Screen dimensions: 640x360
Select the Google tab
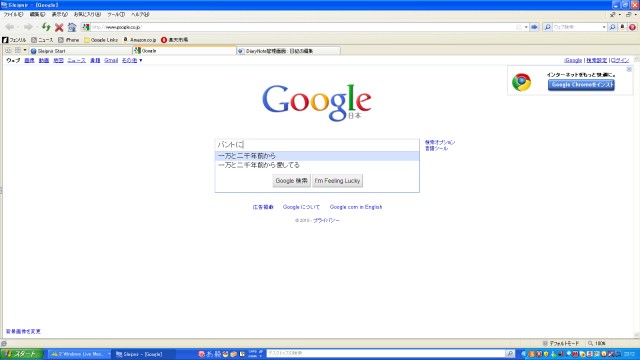[184, 50]
